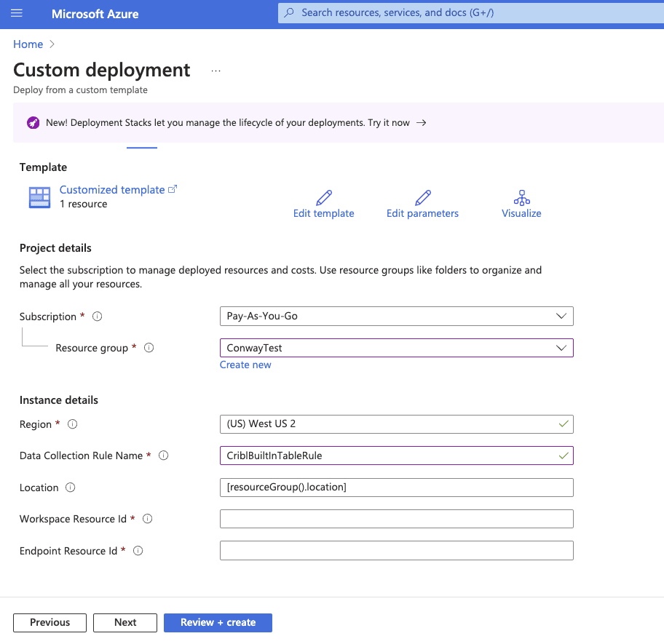Click info icon beside Endpoint Resource Id

(x=138, y=551)
